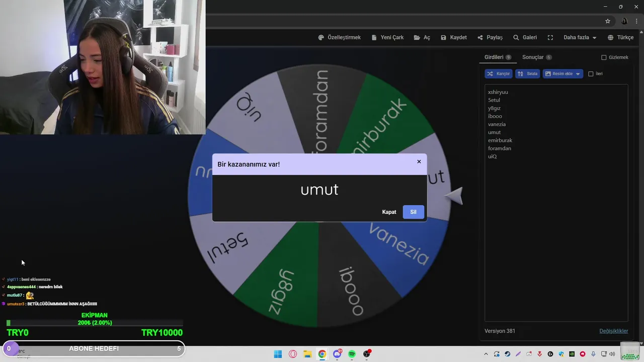This screenshot has height=362, width=644.
Task: Open Windows Security shield tray icon
Action: (x=561, y=354)
